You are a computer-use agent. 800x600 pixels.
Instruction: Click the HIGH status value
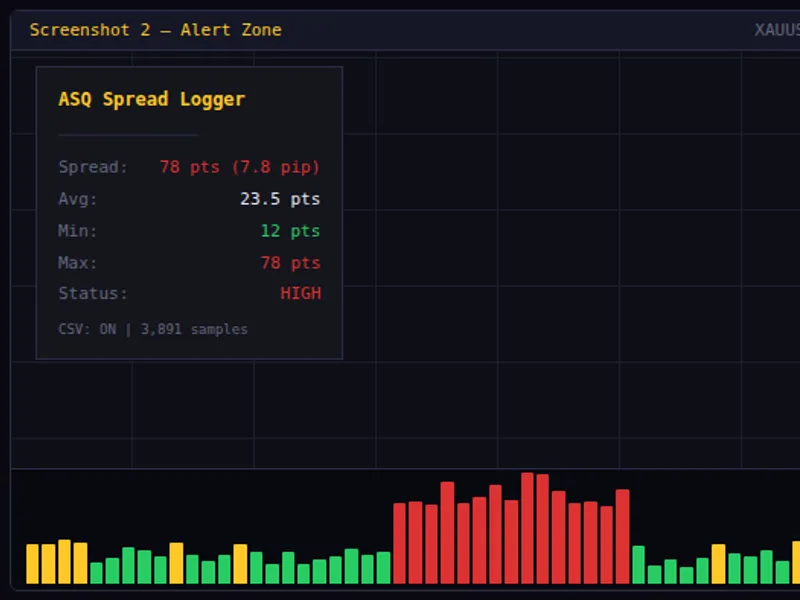pos(301,293)
